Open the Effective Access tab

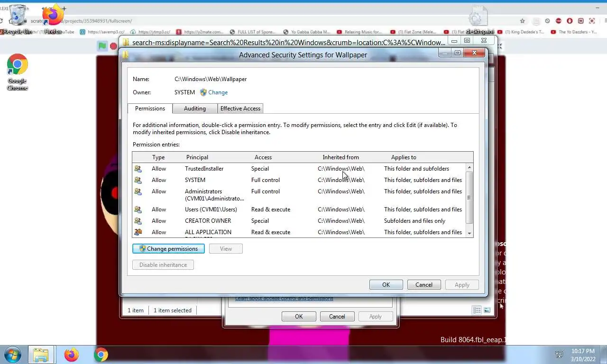[x=240, y=109]
